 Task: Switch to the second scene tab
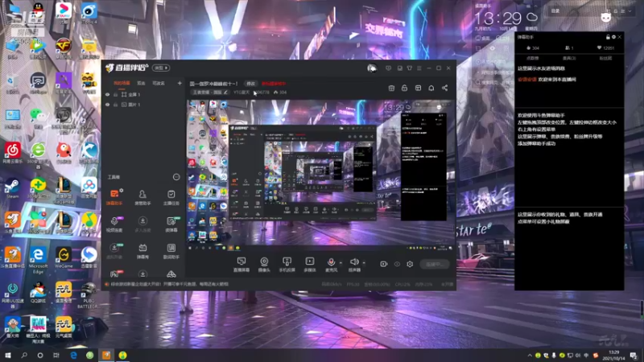point(142,83)
